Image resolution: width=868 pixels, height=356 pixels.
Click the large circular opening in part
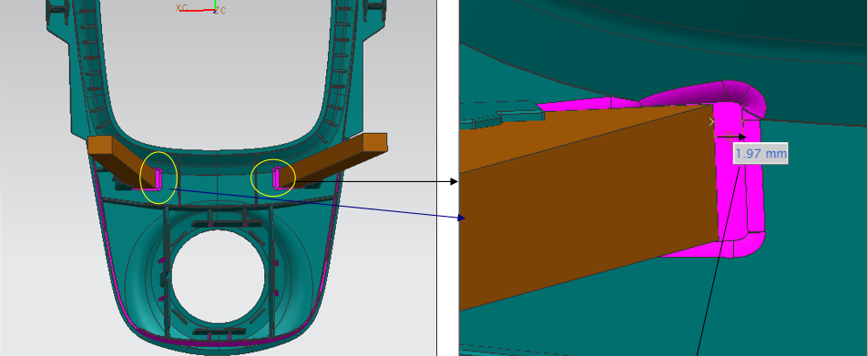(218, 276)
